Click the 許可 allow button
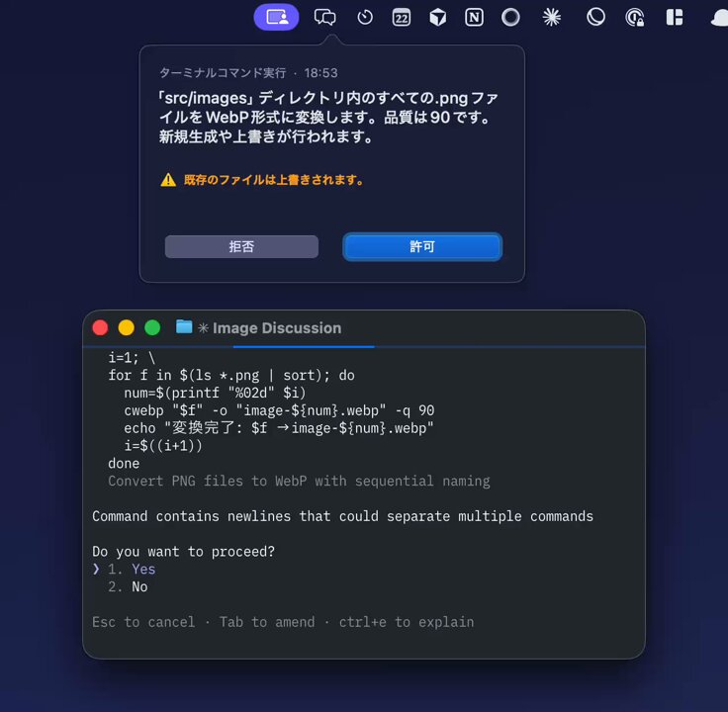 pos(422,246)
